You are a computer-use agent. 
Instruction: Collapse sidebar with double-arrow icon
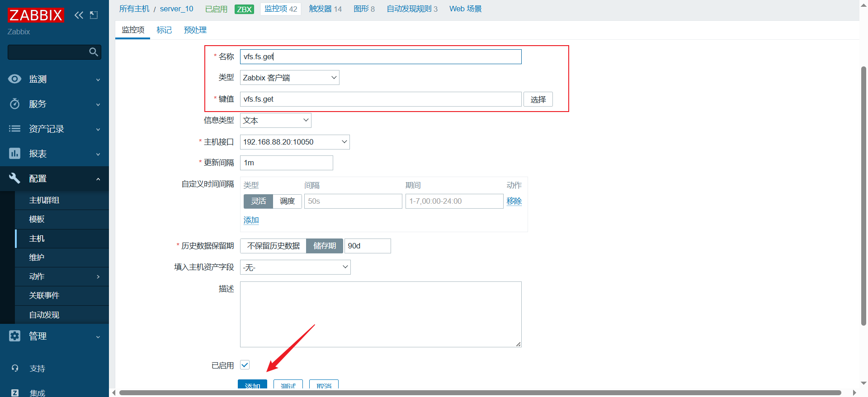pyautogui.click(x=79, y=15)
